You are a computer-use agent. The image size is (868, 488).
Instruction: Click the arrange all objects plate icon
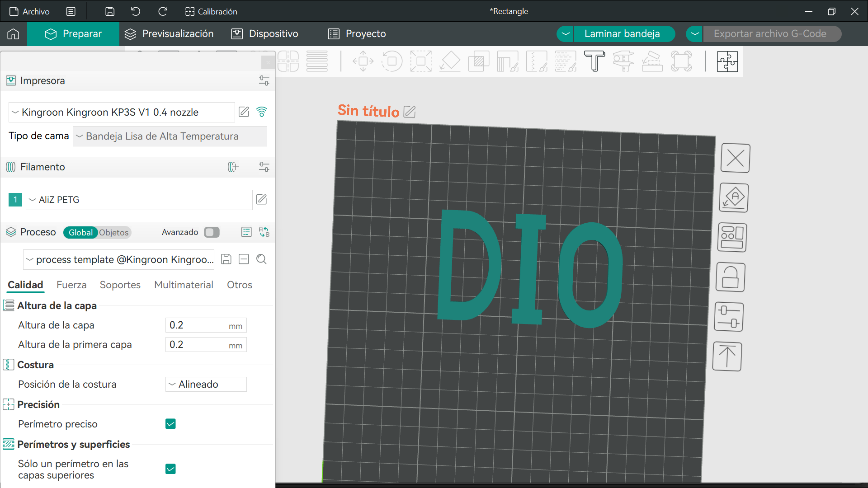[x=732, y=238]
